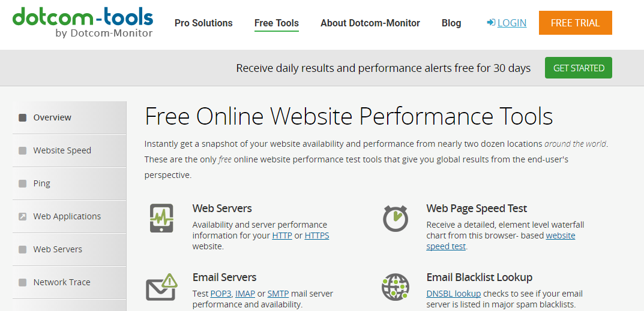Click the Email Servers envelope warning icon
Screen dimensions: 644x311
click(161, 287)
